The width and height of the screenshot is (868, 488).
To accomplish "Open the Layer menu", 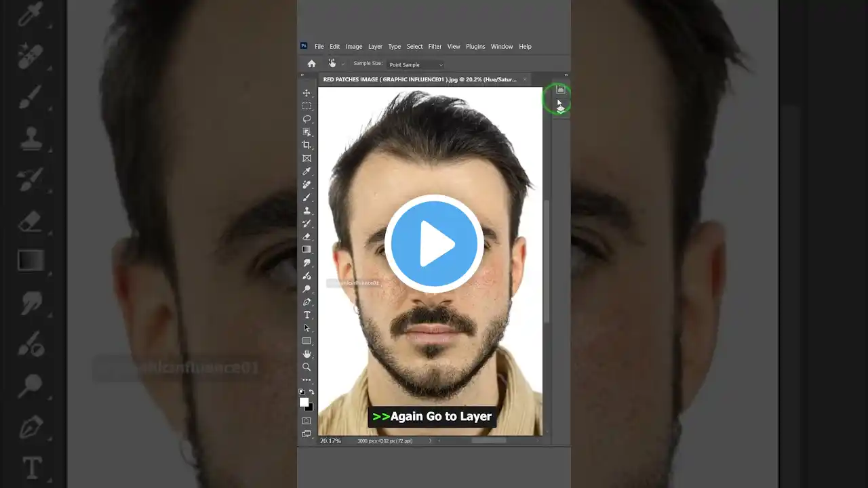I will (375, 47).
